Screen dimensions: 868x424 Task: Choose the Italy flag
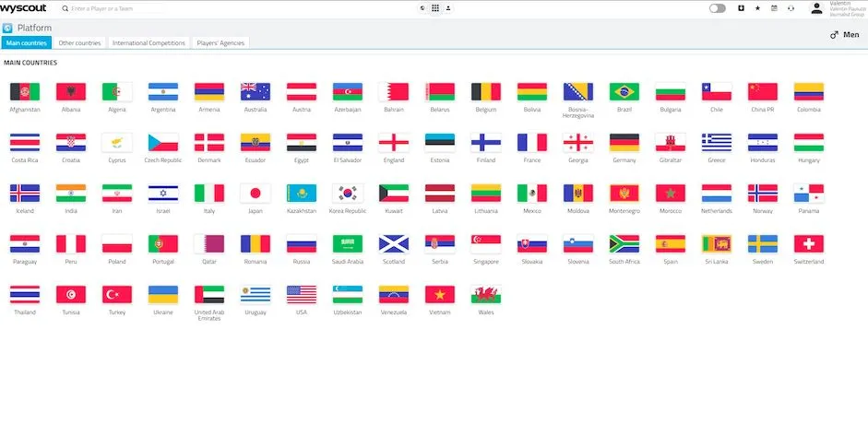[209, 193]
